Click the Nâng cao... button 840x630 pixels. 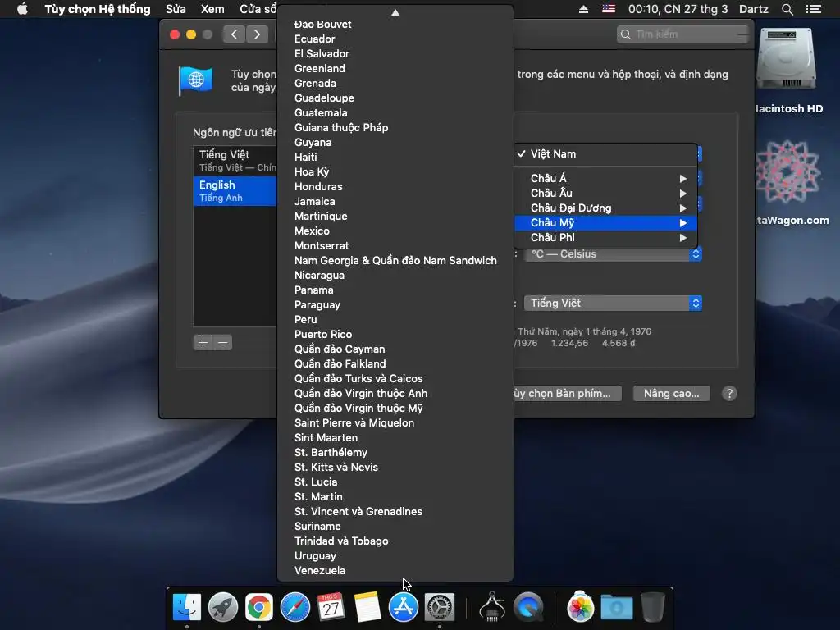point(671,393)
